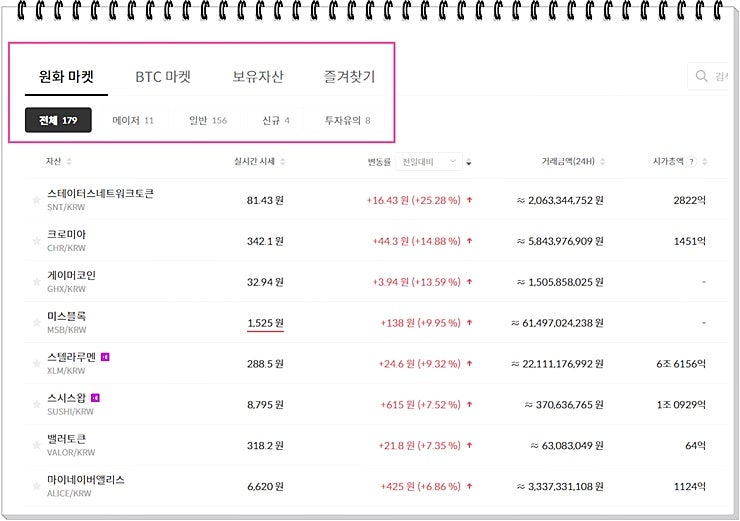Click the star beside 스텔라루멘
Viewport: 740px width, 521px height.
(36, 364)
